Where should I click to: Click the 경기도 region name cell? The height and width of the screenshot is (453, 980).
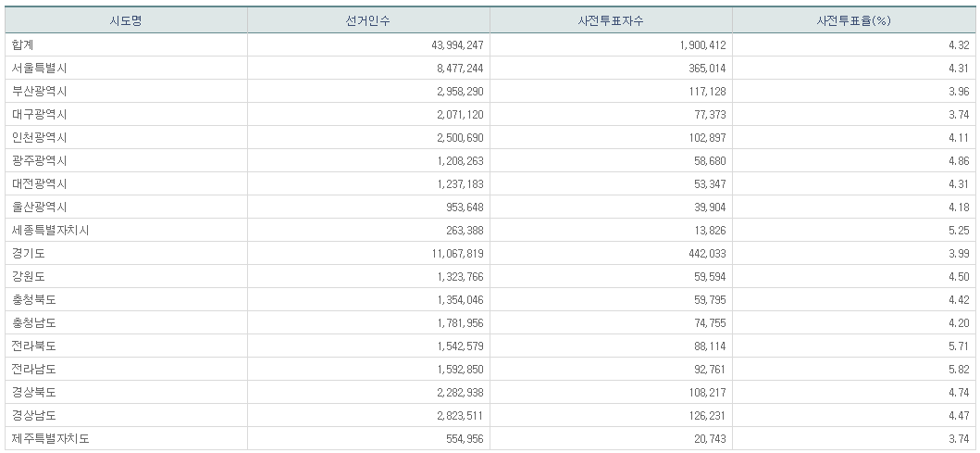point(29,253)
